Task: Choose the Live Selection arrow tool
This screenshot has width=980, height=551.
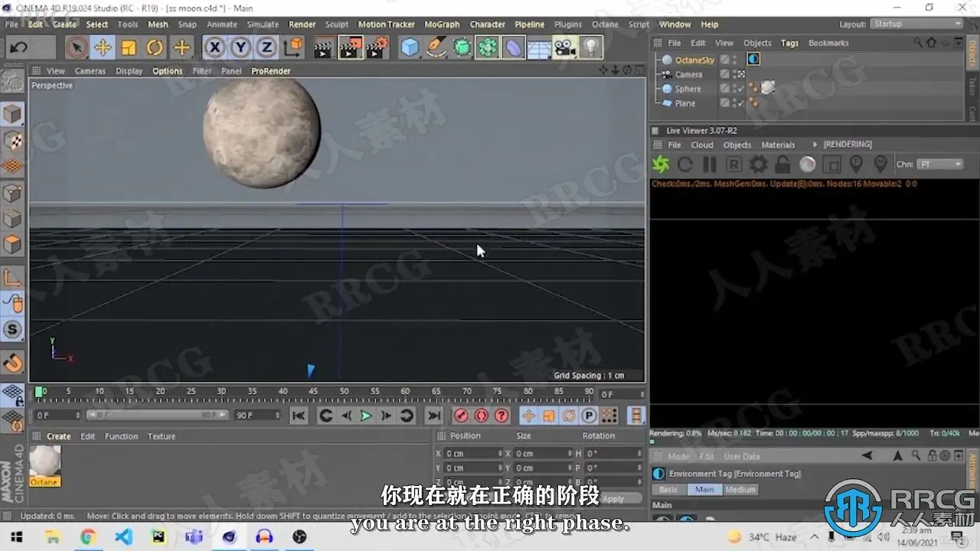Action: point(76,48)
